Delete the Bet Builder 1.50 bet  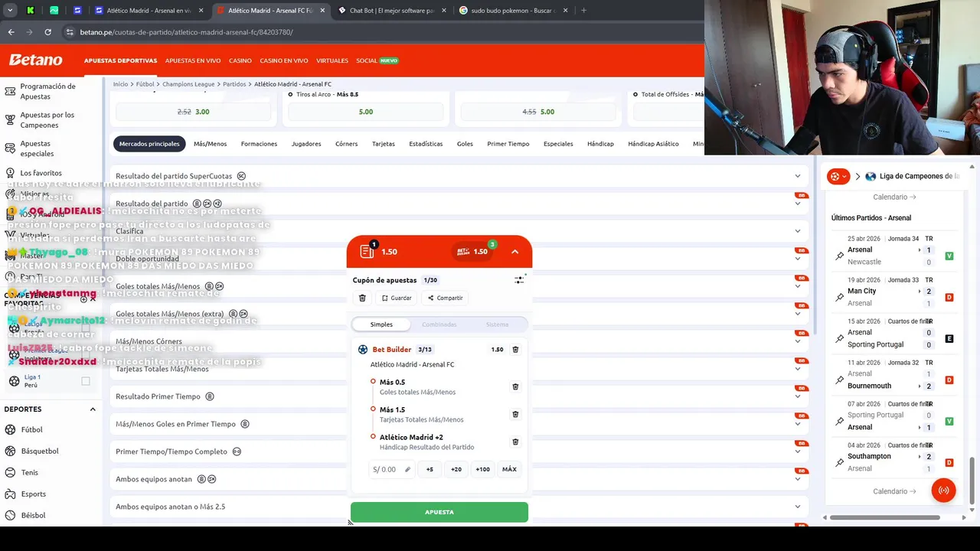point(515,350)
